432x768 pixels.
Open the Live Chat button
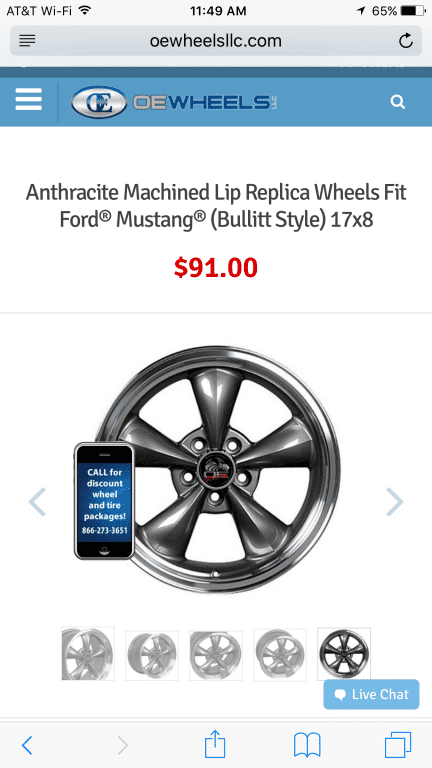tap(371, 694)
